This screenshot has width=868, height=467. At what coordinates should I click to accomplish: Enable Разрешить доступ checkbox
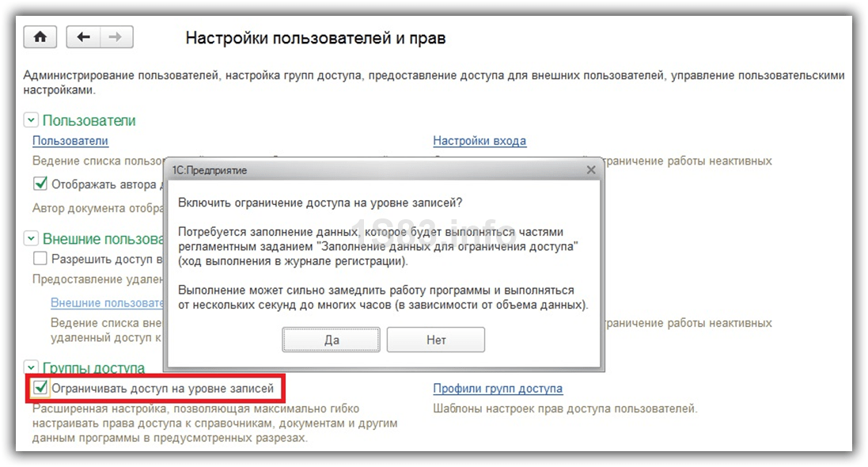click(x=40, y=258)
